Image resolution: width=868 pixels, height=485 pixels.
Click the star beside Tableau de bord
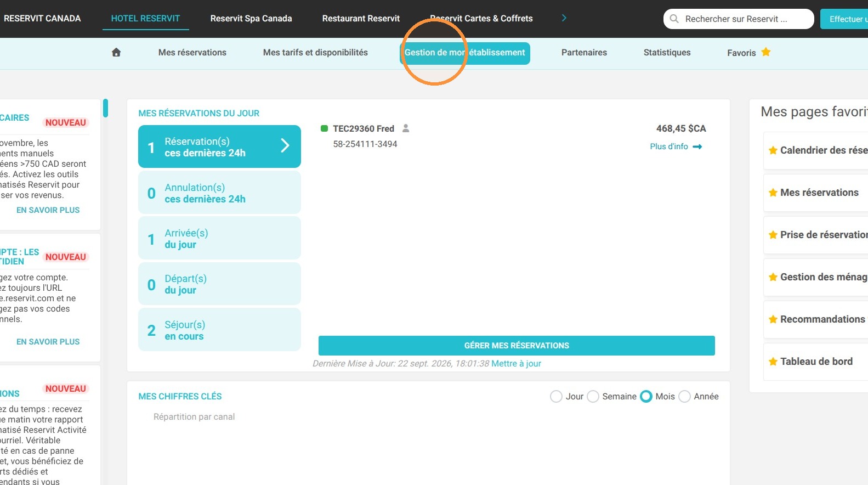point(773,362)
